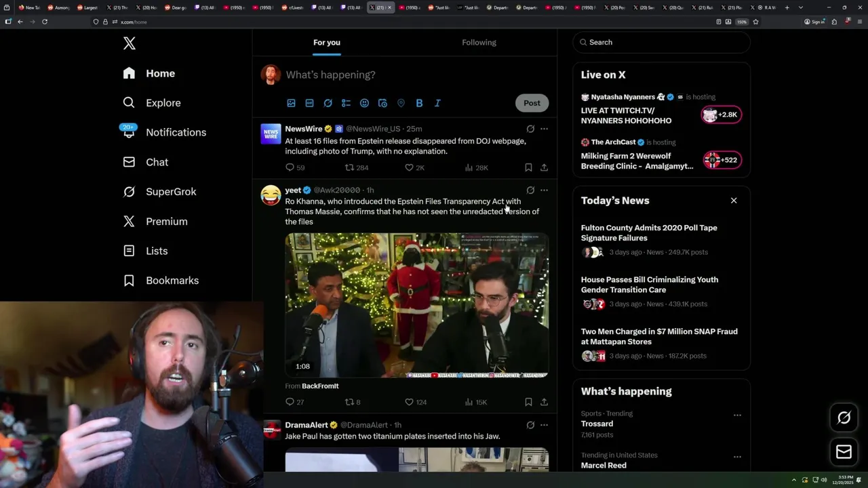Toggle italic formatting in the composer

437,103
